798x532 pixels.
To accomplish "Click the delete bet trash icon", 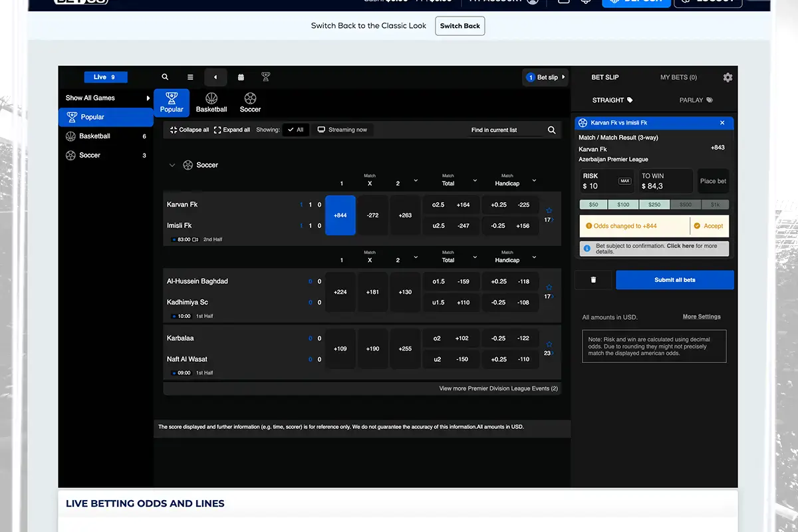I will 593,279.
